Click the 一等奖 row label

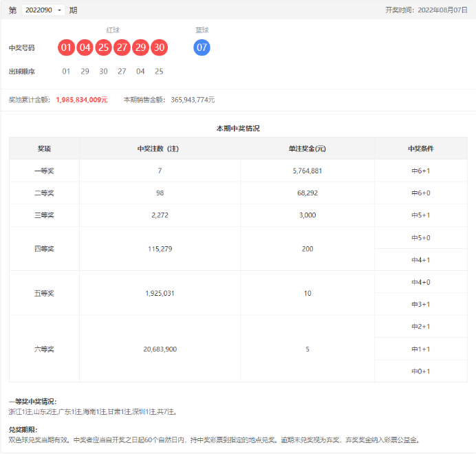pos(44,171)
